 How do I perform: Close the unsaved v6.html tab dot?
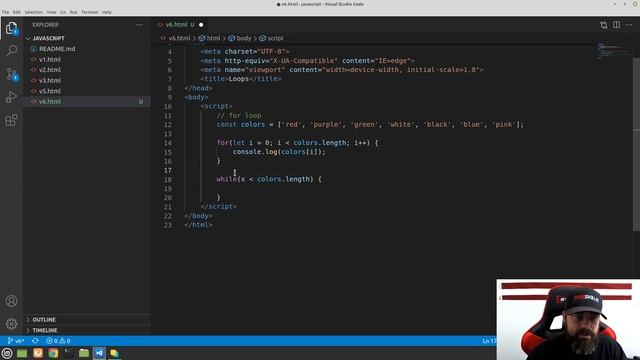(x=201, y=25)
